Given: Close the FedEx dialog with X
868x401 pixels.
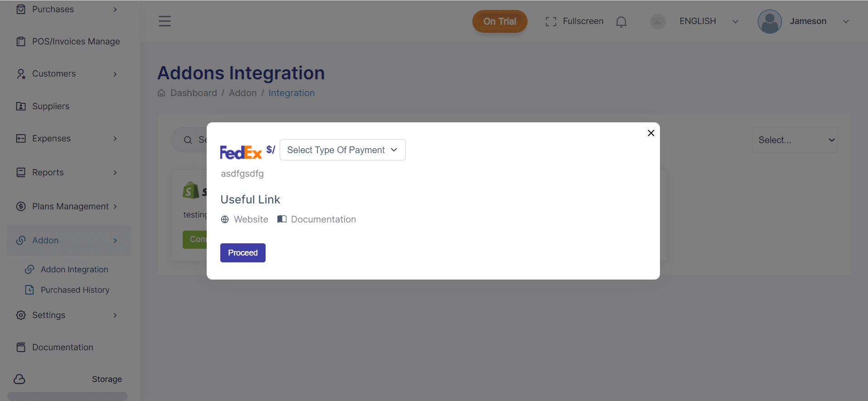Looking at the screenshot, I should point(651,133).
